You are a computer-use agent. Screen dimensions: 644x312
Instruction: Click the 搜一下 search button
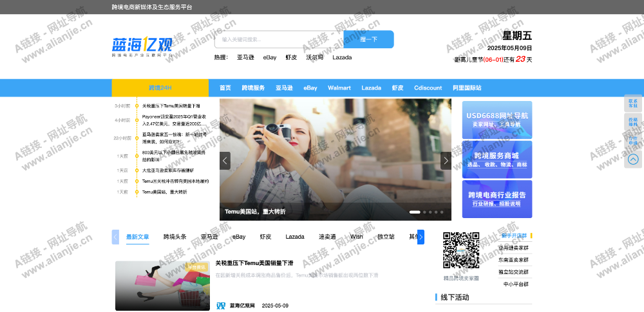(x=368, y=39)
